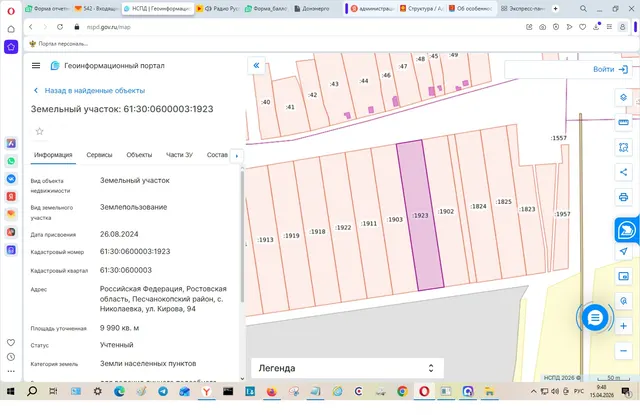The width and height of the screenshot is (640, 415).
Task: Open Opera home in sidebar
Action: (11, 29)
